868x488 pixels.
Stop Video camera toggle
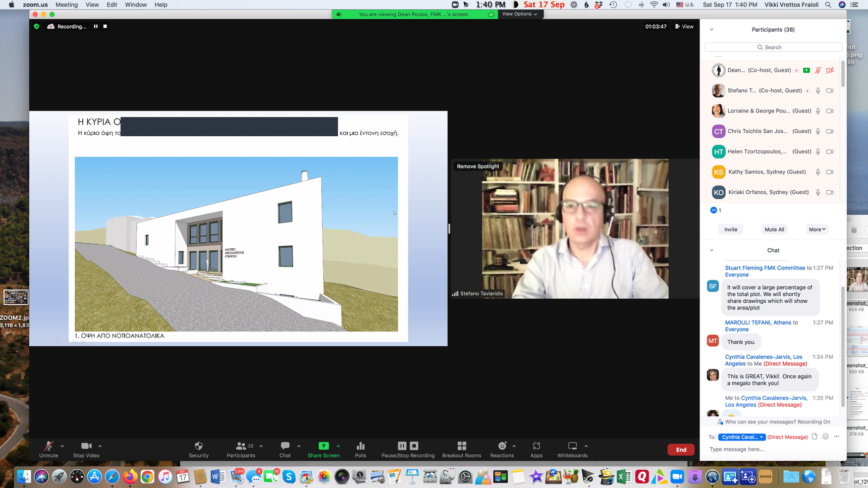[x=86, y=446]
